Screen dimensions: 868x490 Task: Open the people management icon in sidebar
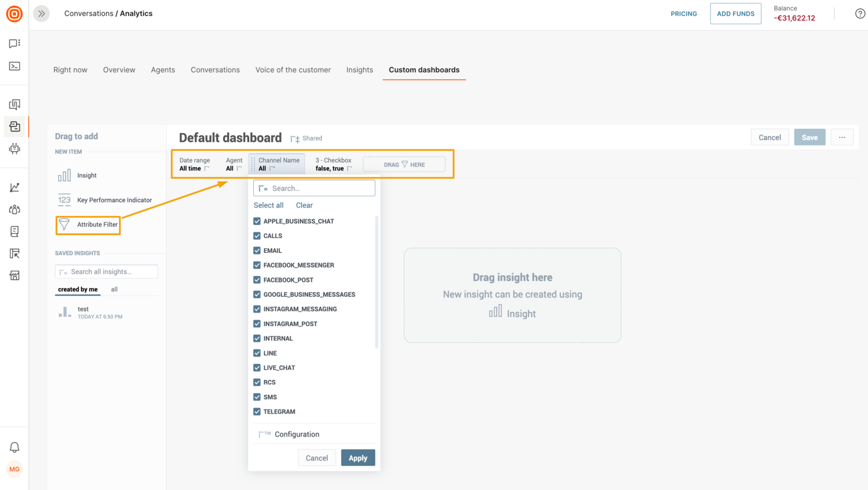(x=14, y=209)
